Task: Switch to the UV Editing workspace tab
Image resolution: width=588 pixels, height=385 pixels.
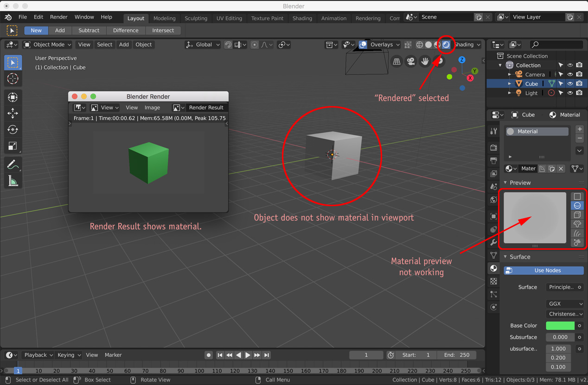Action: (x=229, y=18)
